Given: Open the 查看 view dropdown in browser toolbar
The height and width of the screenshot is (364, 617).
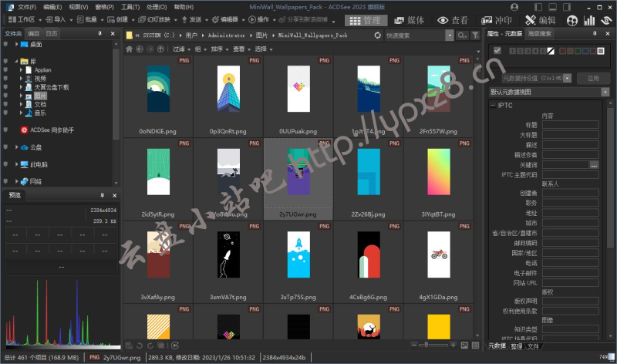Looking at the screenshot, I should point(241,49).
